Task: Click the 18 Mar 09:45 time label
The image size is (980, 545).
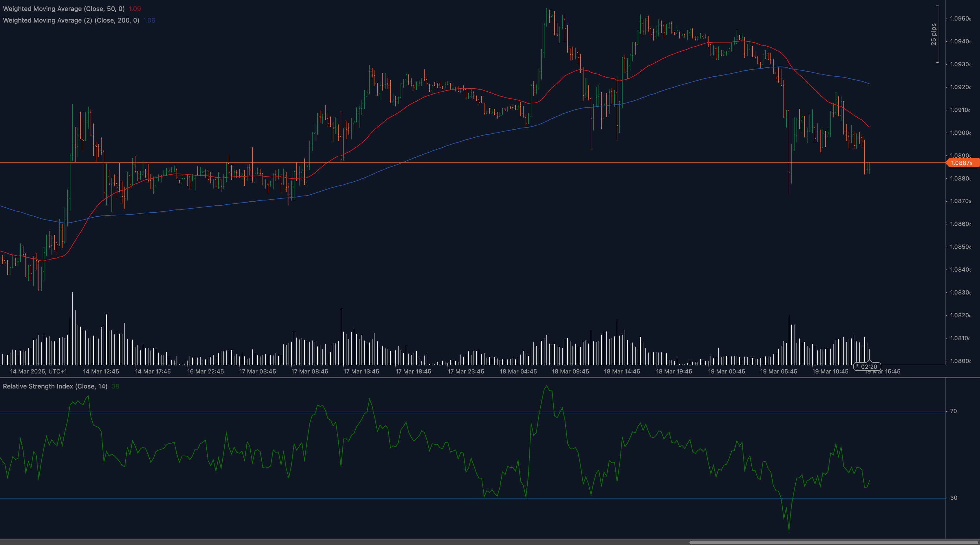Action: [570, 371]
